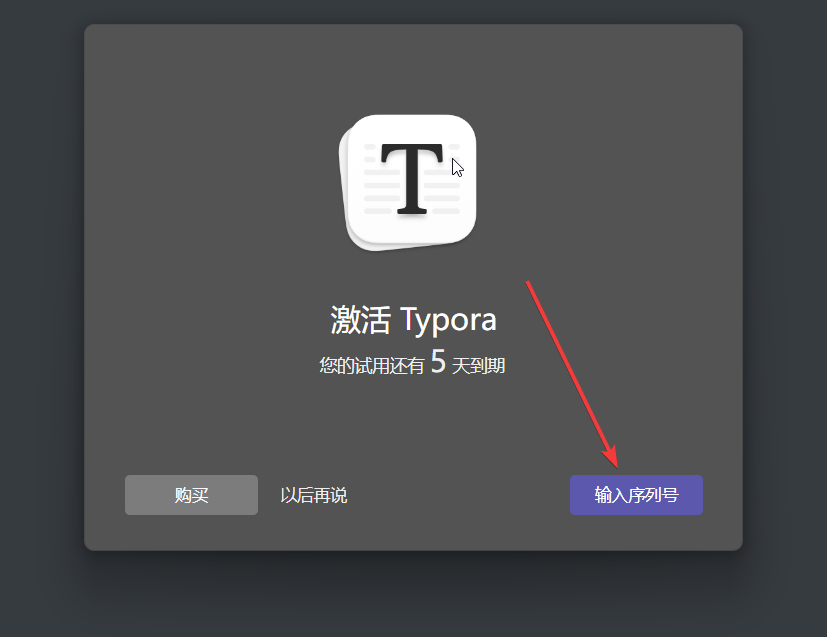Click the 激活 Typora heading
This screenshot has height=637, width=827.
pyautogui.click(x=413, y=320)
